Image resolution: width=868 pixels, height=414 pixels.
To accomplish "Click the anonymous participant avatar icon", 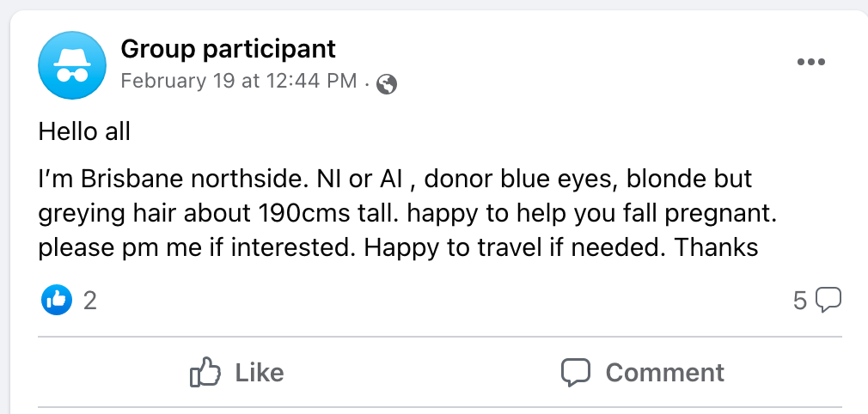I will (72, 65).
